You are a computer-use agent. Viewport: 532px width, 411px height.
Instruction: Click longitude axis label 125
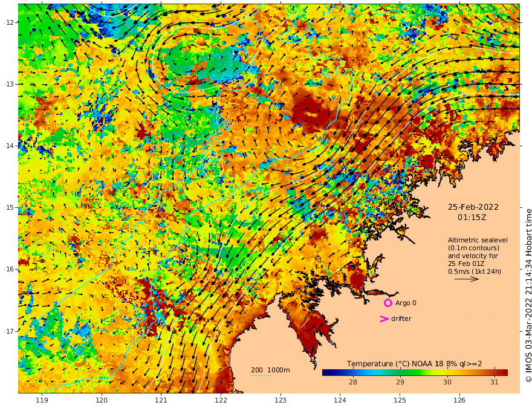(400, 400)
